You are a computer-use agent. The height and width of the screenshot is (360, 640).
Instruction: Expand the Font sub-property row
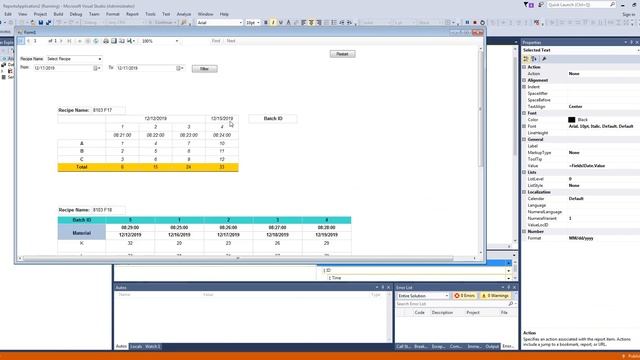coord(524,126)
